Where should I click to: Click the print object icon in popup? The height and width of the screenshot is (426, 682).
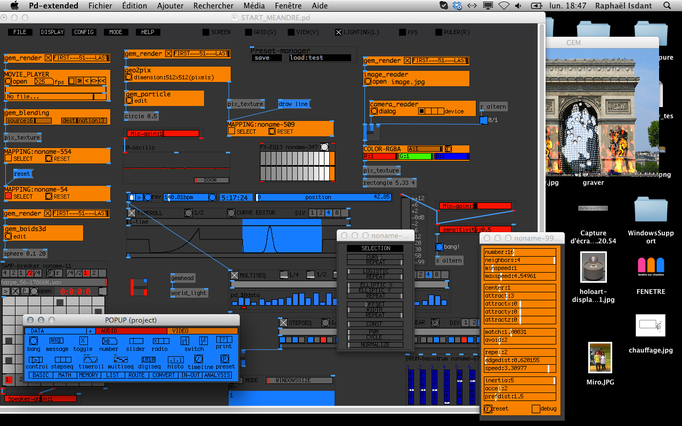pos(223,341)
